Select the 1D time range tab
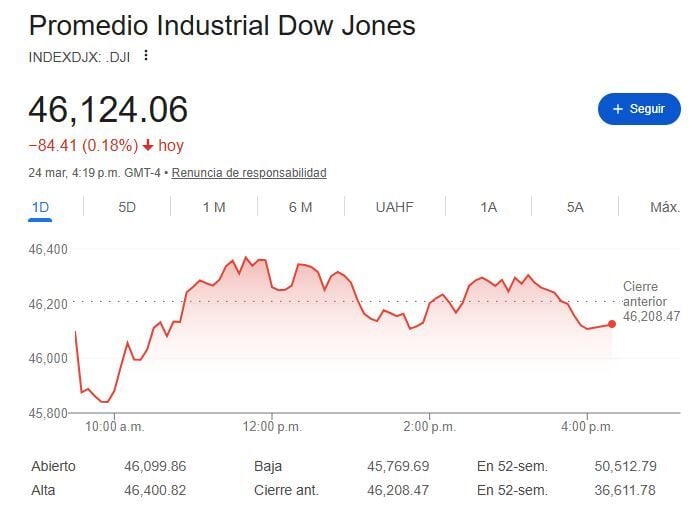 40,207
